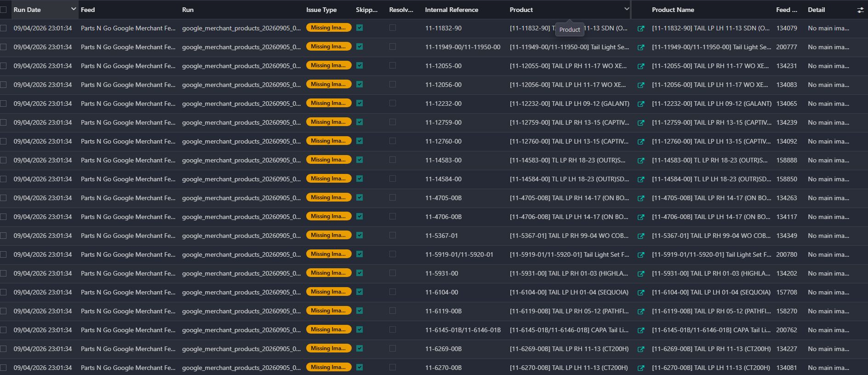Image resolution: width=868 pixels, height=375 pixels.
Task: Open external link icon for 11-6270-00B
Action: click(641, 368)
